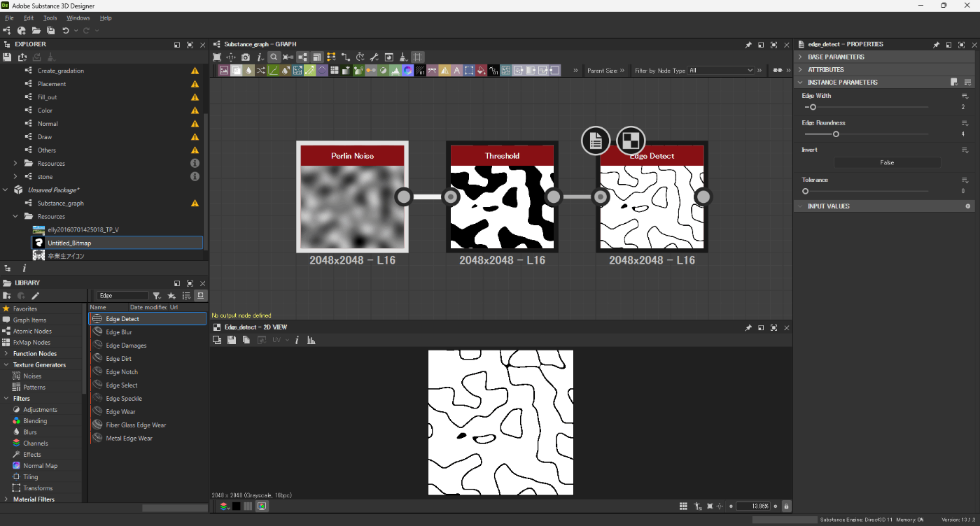Screen dimensions: 980x526
Task: Save the 2D view image with floppy icon
Action: tap(232, 340)
